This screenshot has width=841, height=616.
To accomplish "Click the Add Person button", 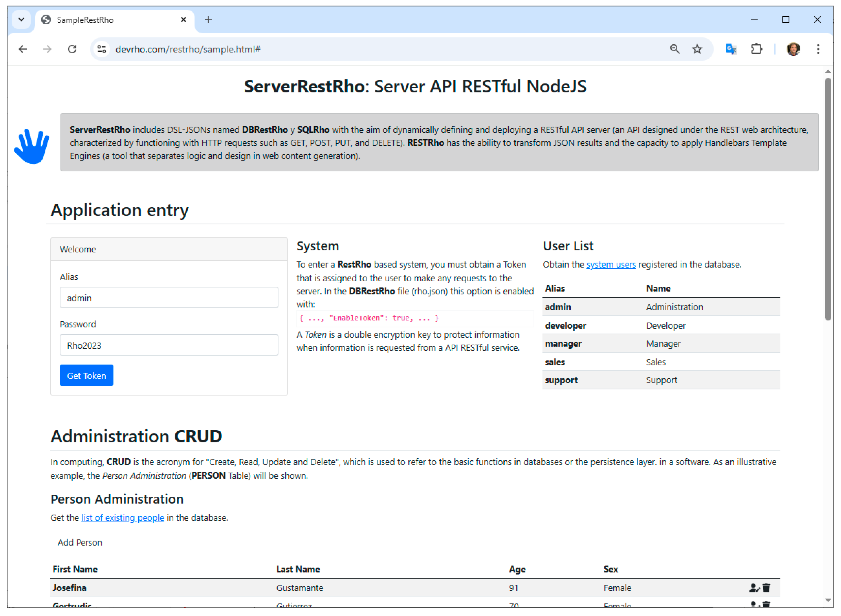I will pos(80,542).
